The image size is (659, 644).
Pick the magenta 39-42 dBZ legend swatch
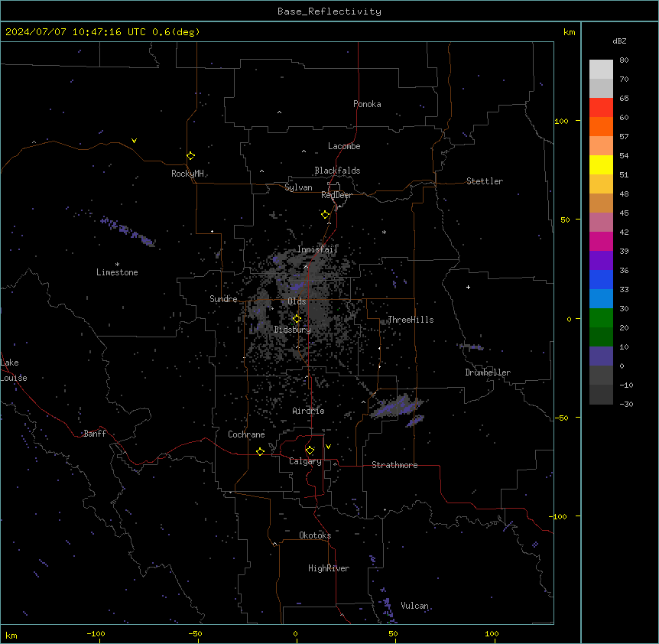pyautogui.click(x=601, y=241)
